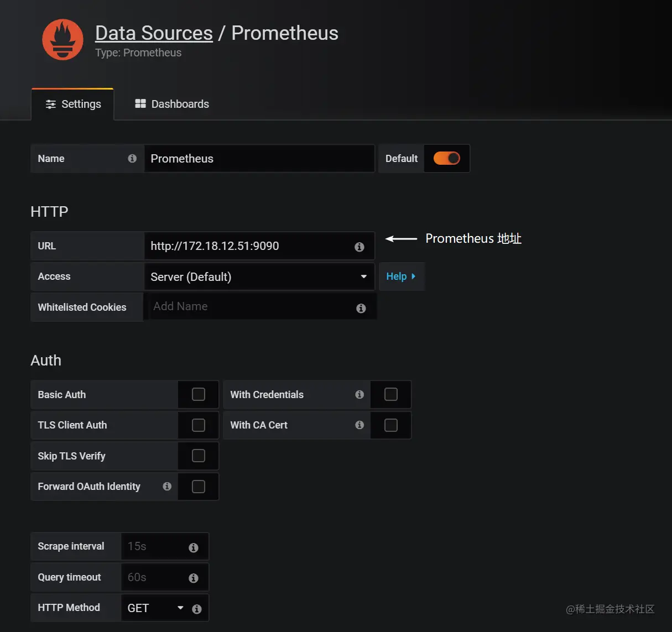Click the URL field info icon
Screen dimensions: 672x632
(x=360, y=247)
